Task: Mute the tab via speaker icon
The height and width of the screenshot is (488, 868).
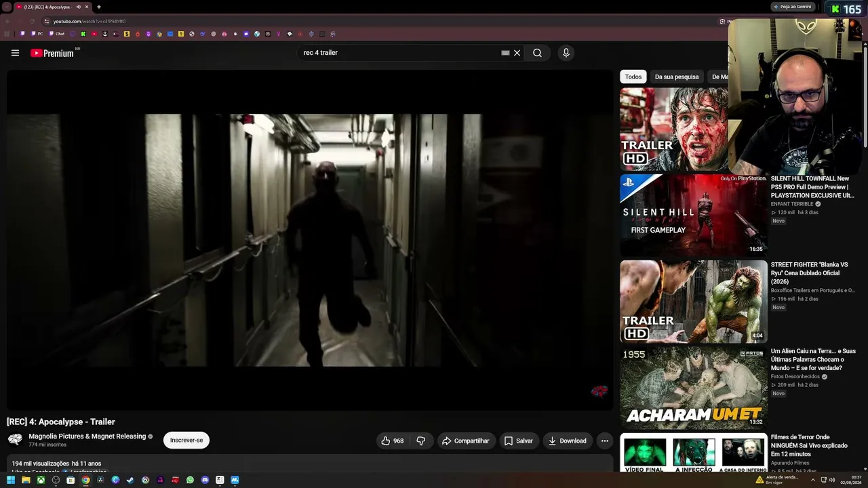Action: (x=78, y=7)
